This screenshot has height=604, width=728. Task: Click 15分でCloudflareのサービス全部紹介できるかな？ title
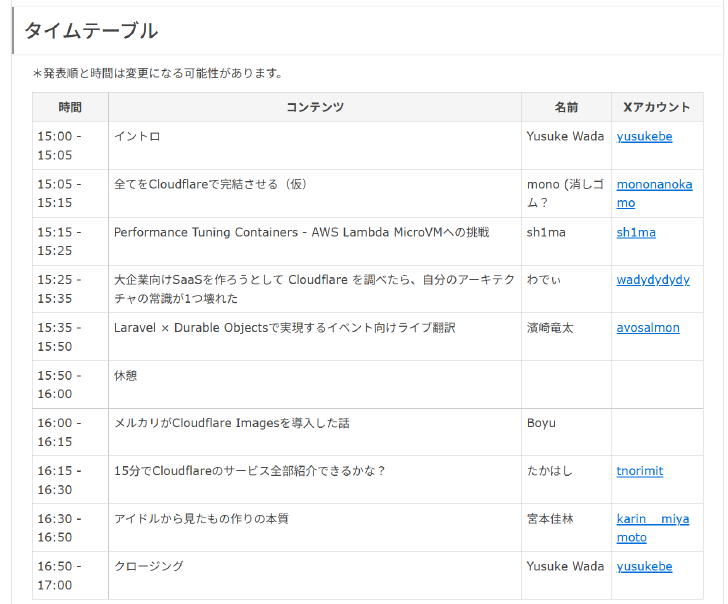(x=250, y=471)
